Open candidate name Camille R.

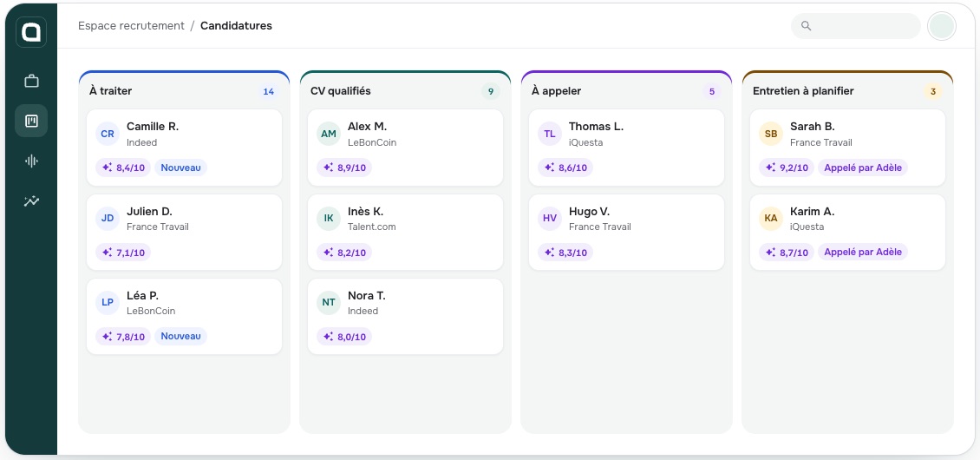(x=153, y=127)
